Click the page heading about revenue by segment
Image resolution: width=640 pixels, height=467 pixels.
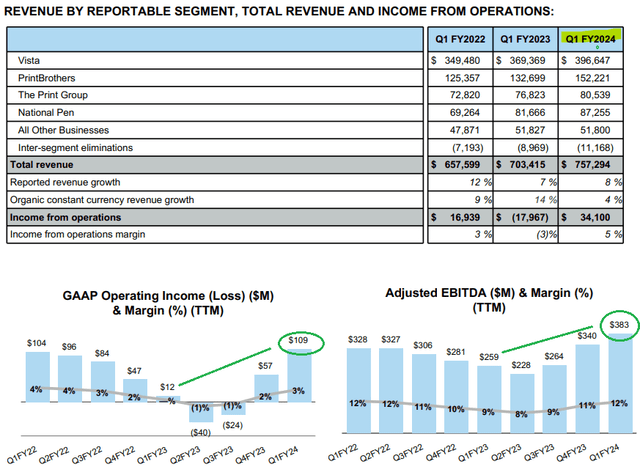(279, 11)
